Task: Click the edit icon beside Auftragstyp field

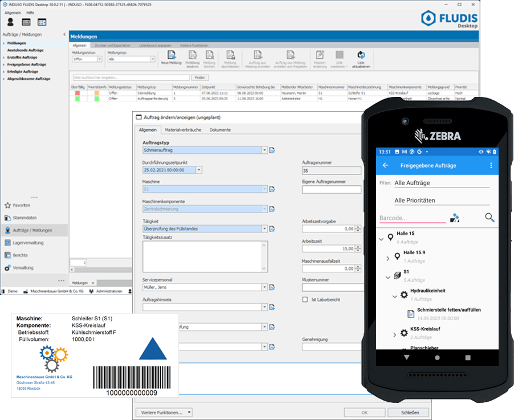Action: click(x=272, y=150)
